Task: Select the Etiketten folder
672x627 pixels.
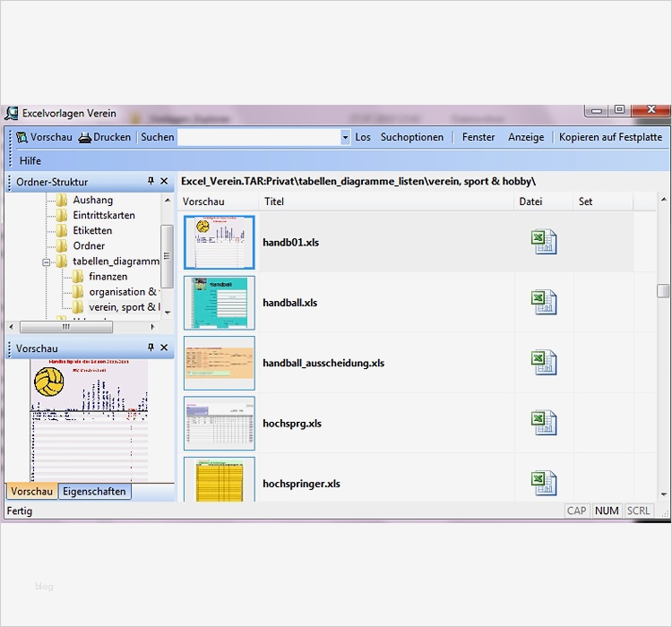Action: pyautogui.click(x=92, y=230)
